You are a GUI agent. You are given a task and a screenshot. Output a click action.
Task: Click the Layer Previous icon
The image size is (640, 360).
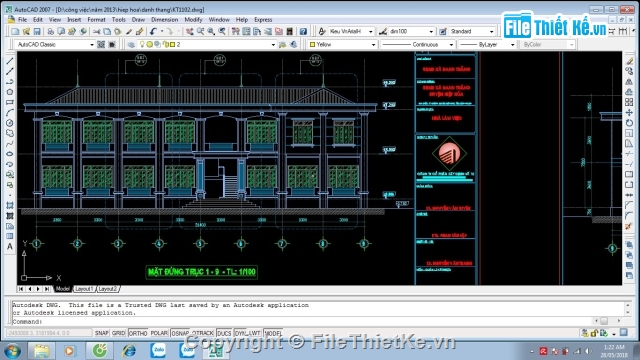[x=293, y=44]
